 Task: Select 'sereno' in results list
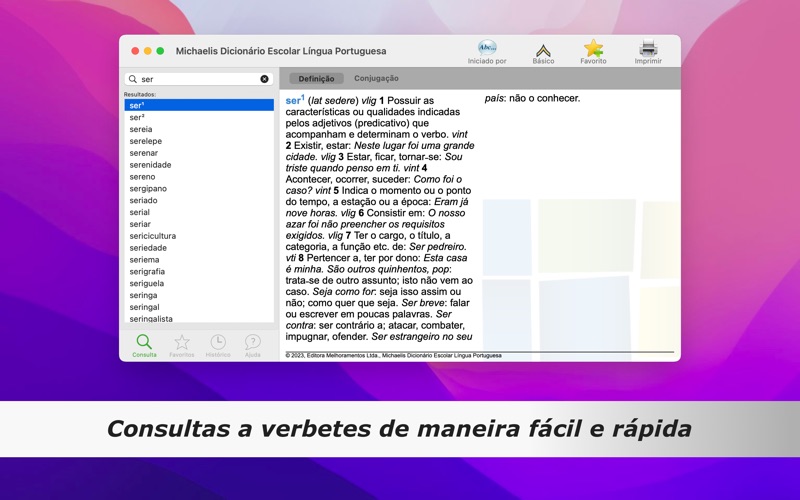pyautogui.click(x=199, y=177)
